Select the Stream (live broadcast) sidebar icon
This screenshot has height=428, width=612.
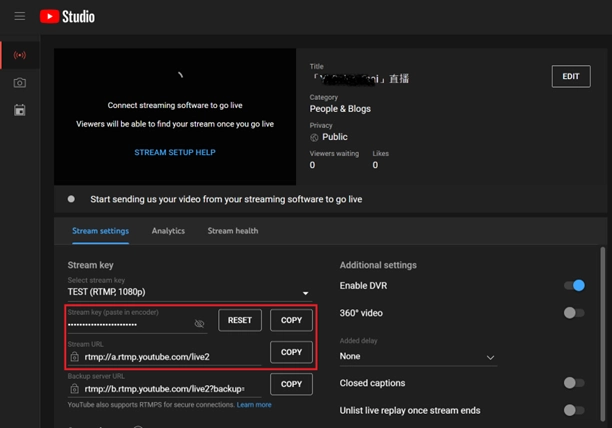click(x=20, y=55)
